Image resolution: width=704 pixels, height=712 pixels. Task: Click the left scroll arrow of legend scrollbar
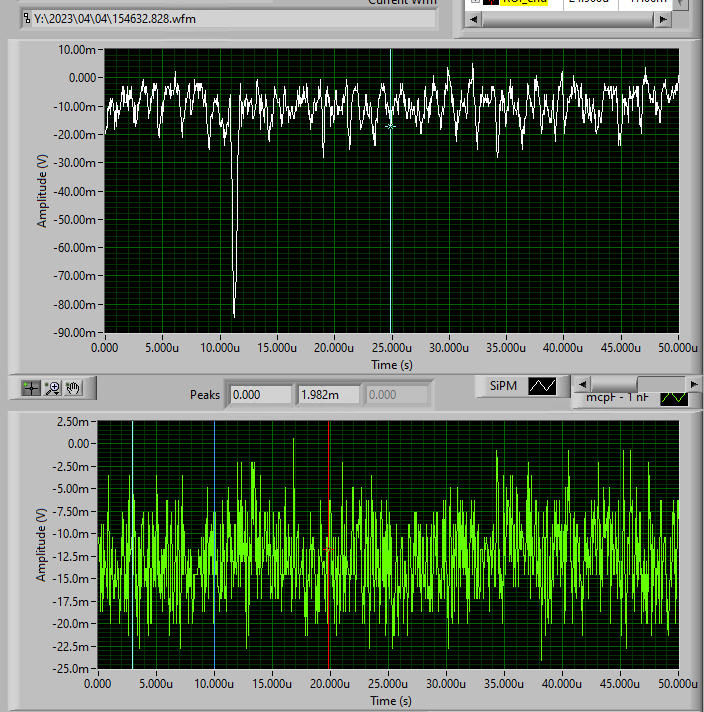click(x=584, y=384)
